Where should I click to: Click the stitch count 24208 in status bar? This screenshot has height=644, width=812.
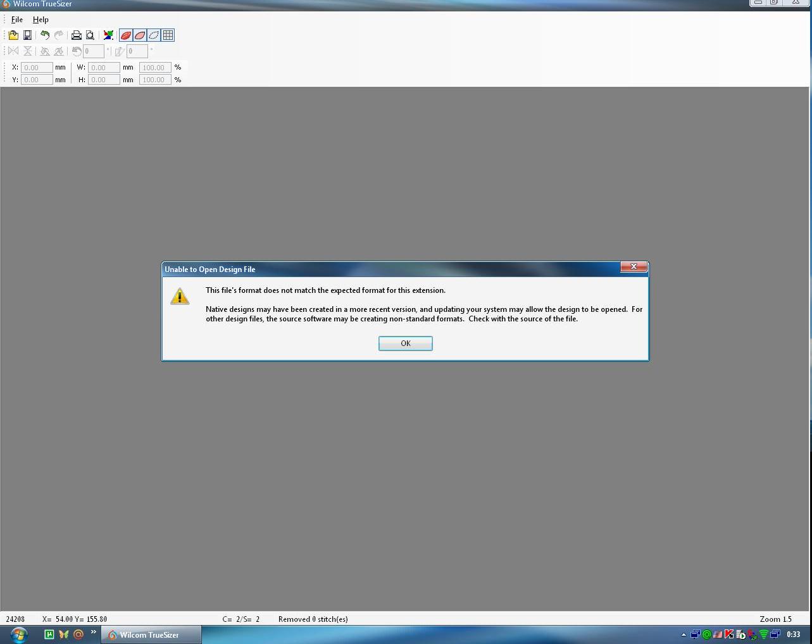pyautogui.click(x=15, y=619)
